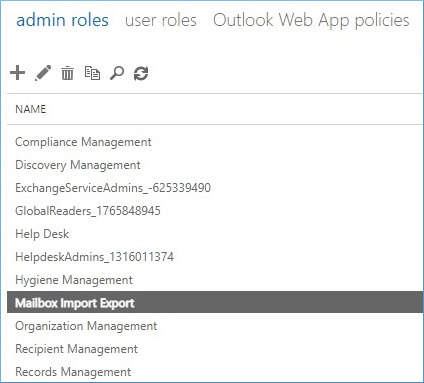Open search with magnifier icon
The height and width of the screenshot is (383, 424).
pyautogui.click(x=117, y=73)
